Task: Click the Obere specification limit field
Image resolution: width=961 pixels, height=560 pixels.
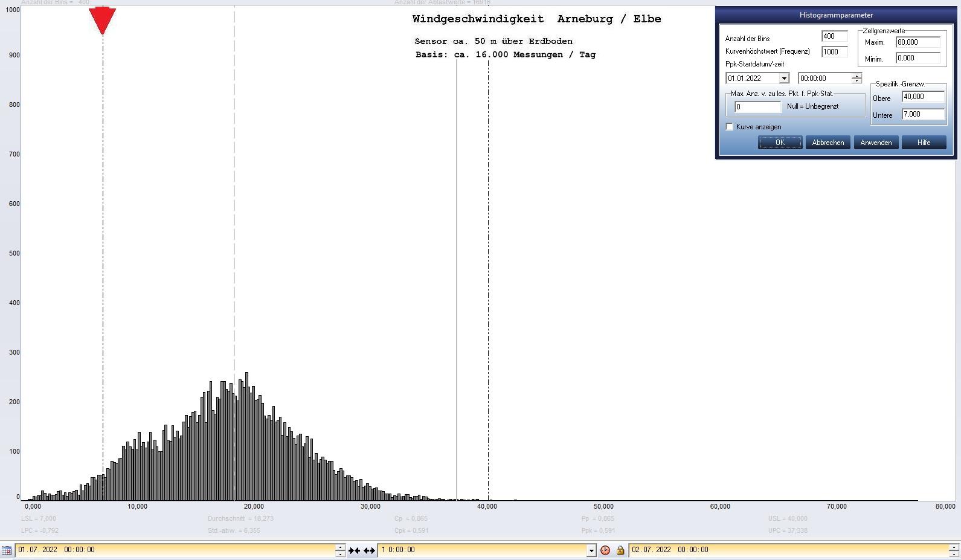Action: click(922, 97)
